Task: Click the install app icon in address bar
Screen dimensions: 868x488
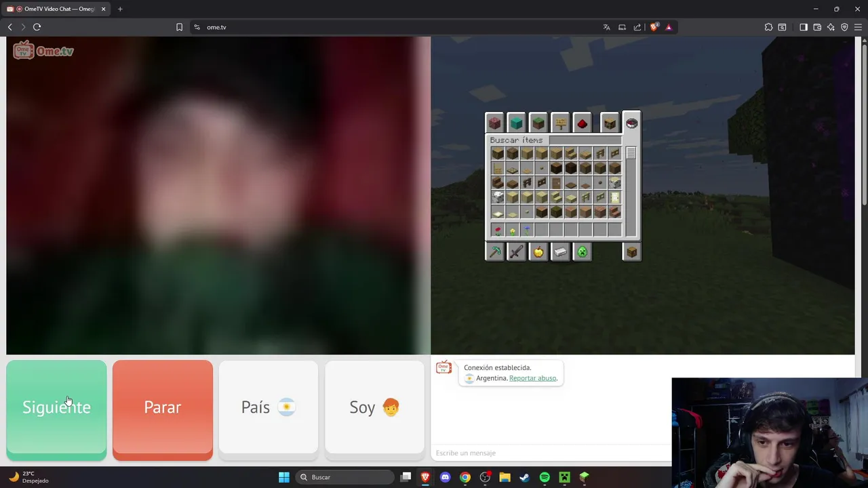Action: pos(622,27)
